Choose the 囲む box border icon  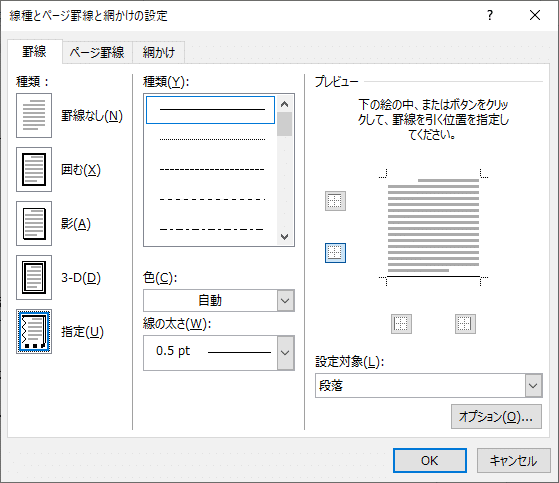(34, 170)
